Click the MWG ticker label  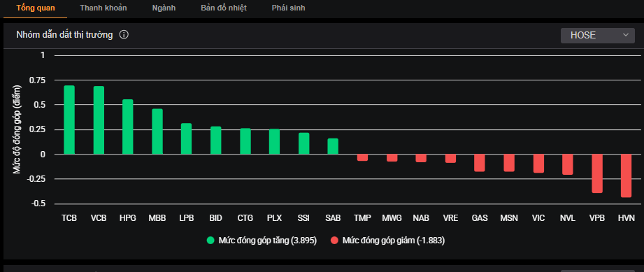(392, 218)
